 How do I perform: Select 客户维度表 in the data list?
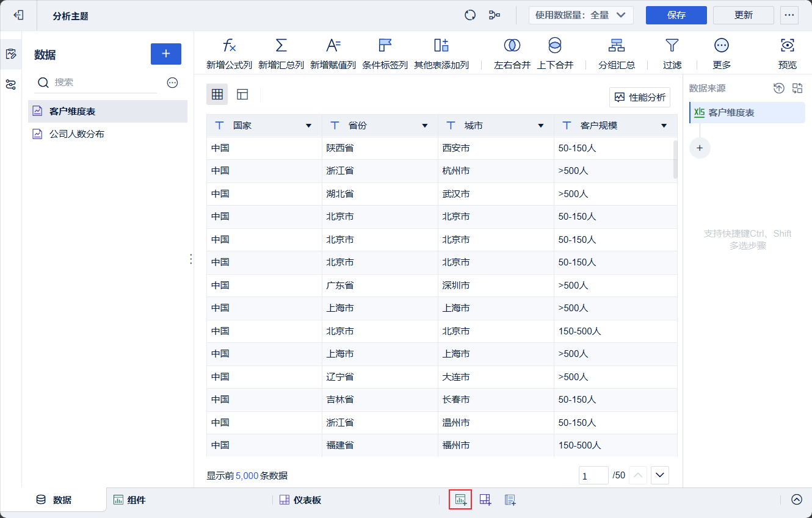(107, 112)
